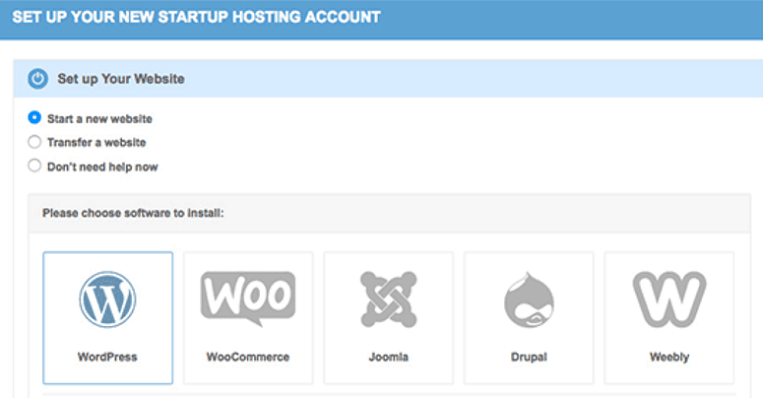Click Please choose software to install text
Viewport: 763px width, 398px height.
(x=133, y=213)
